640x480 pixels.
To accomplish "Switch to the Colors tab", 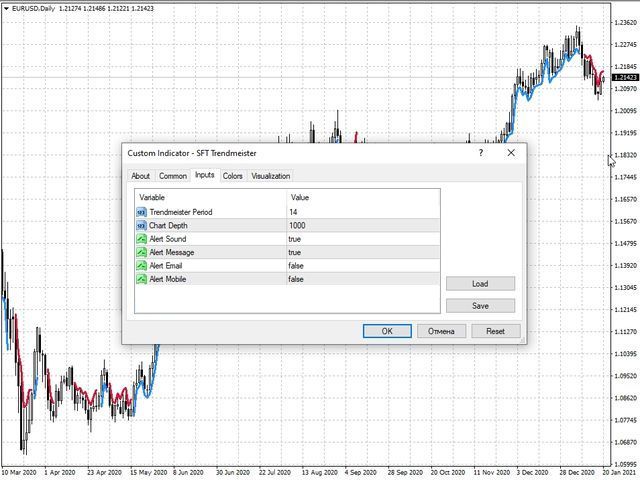I will [x=233, y=176].
